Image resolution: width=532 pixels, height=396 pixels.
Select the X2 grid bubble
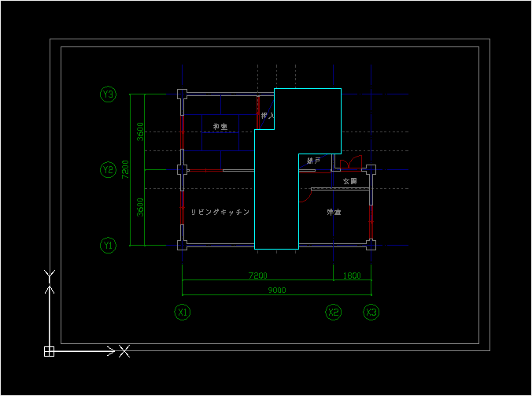(334, 313)
